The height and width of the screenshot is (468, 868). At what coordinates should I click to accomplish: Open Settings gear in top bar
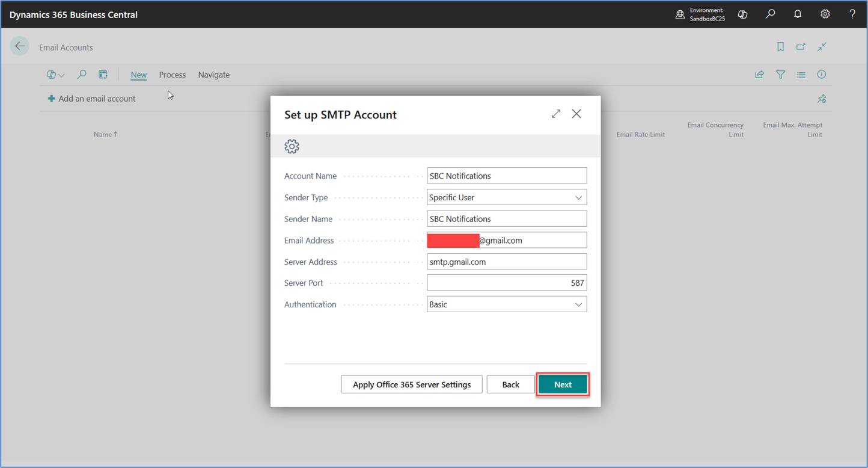pos(825,14)
